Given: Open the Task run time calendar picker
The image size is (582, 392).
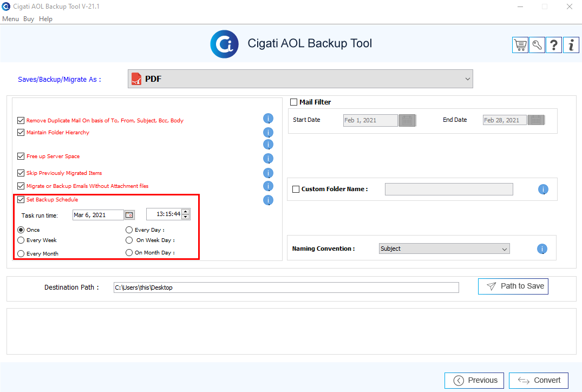Looking at the screenshot, I should (129, 215).
